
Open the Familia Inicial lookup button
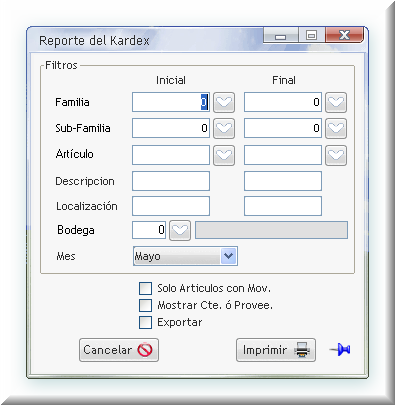224,102
